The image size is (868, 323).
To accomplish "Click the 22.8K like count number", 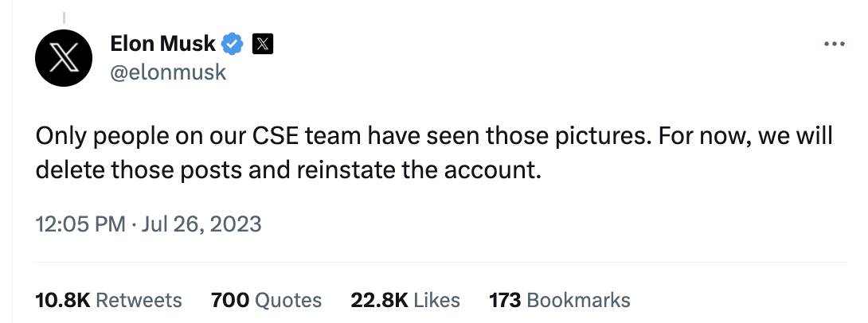I will pos(379,300).
